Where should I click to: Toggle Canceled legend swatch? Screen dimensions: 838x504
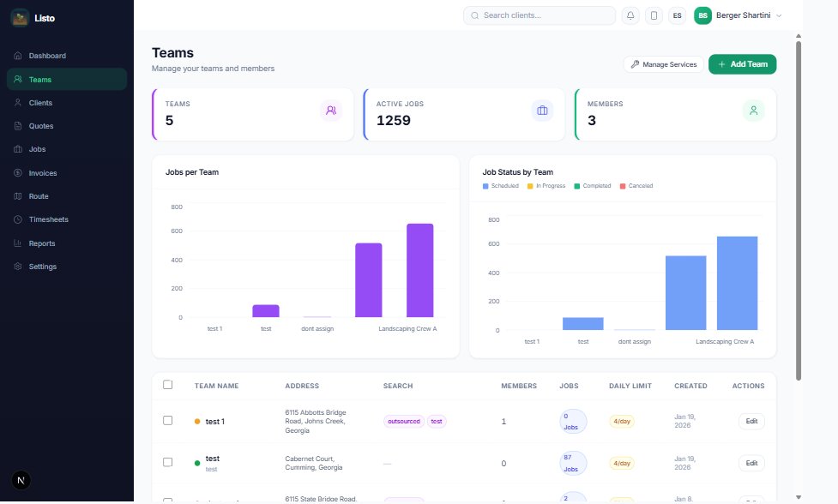pyautogui.click(x=623, y=186)
